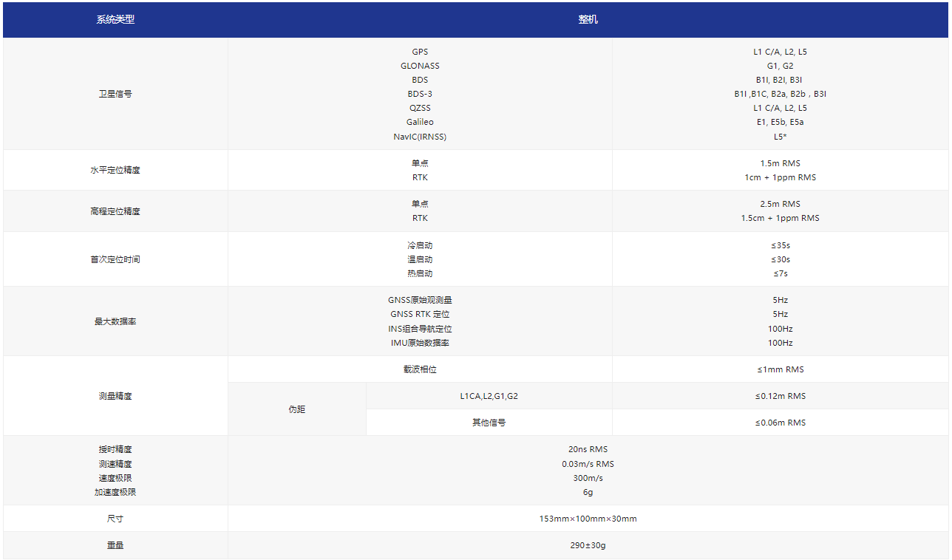Select the 1cm + 1ppm RMS value
Viewport: 952px width, 560px height.
click(780, 177)
